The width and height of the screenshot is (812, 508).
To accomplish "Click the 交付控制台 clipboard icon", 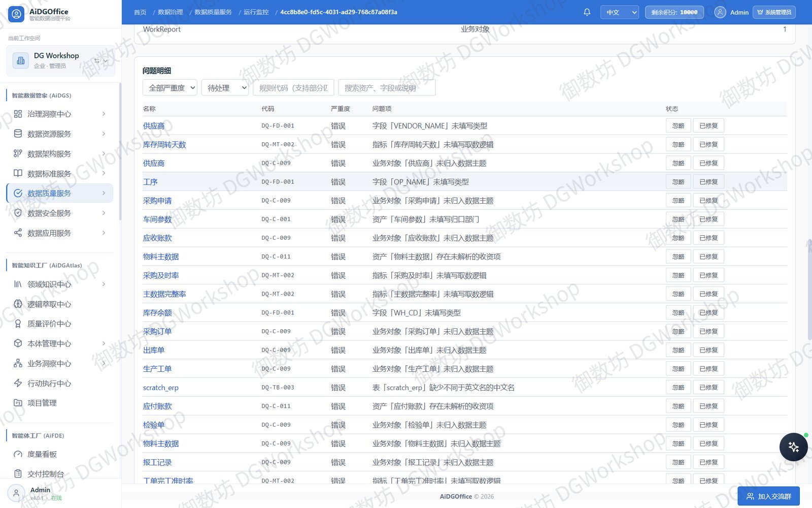I will click(x=18, y=474).
